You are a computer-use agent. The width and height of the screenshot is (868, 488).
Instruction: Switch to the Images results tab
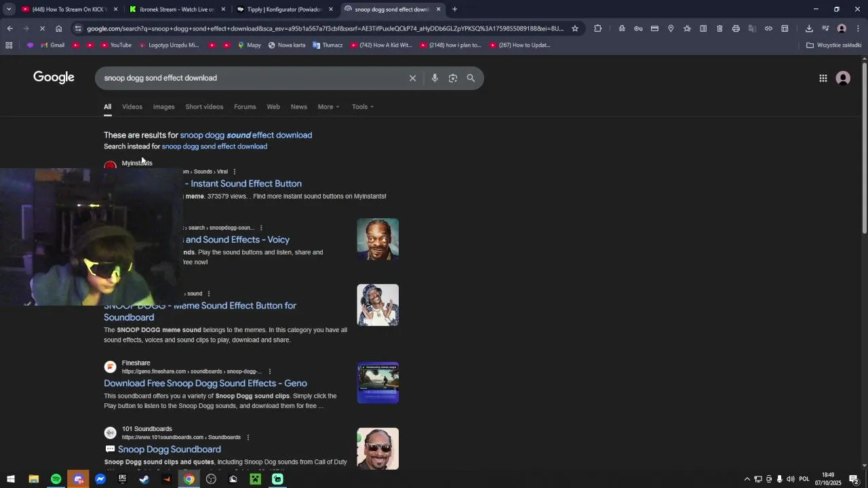pos(163,107)
